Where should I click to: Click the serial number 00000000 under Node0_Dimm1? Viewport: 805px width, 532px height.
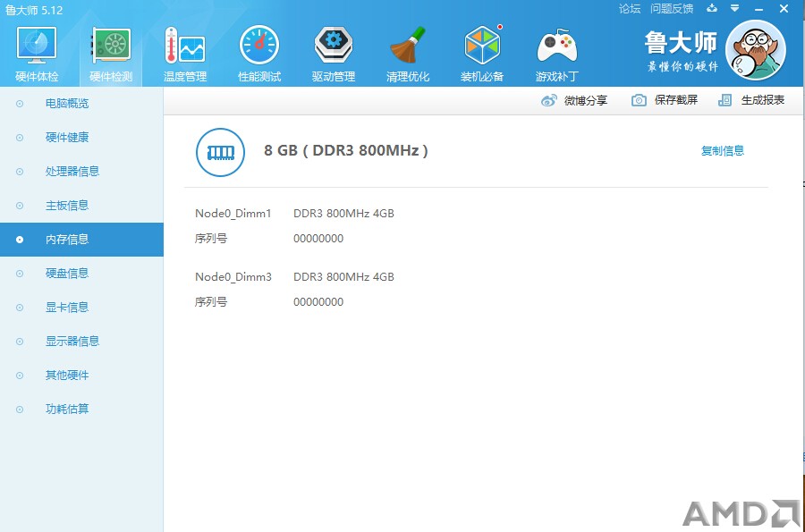click(318, 239)
